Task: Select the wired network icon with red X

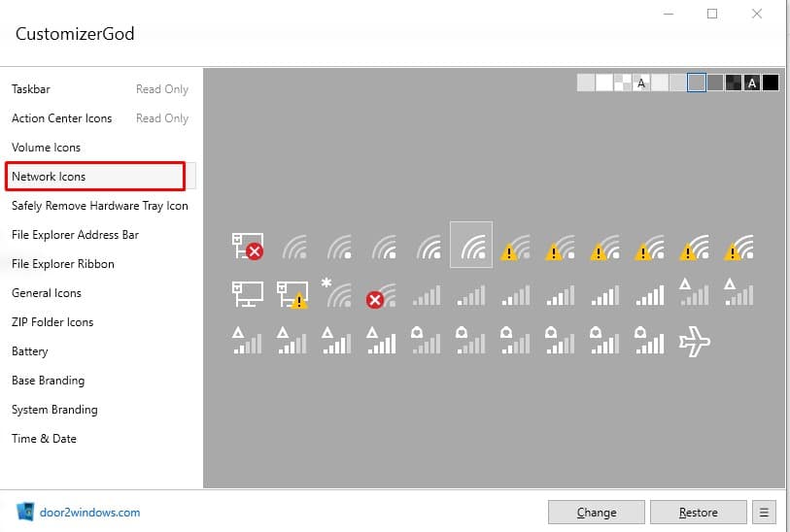Action: click(x=248, y=246)
